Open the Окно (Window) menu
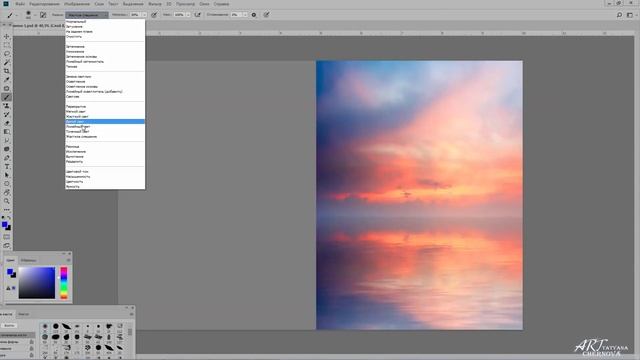This screenshot has height=360, width=640. [x=204, y=4]
